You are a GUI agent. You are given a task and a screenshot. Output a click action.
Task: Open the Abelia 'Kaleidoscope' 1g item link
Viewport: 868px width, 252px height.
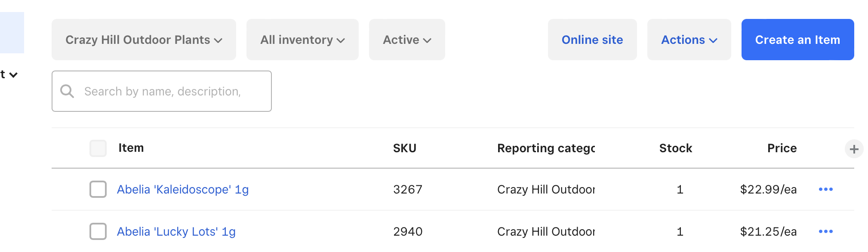183,189
